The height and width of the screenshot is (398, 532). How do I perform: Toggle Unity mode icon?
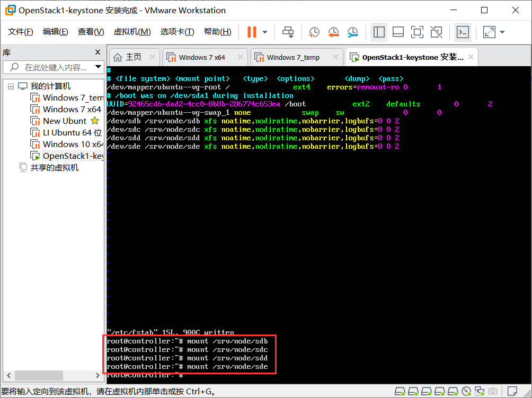436,32
